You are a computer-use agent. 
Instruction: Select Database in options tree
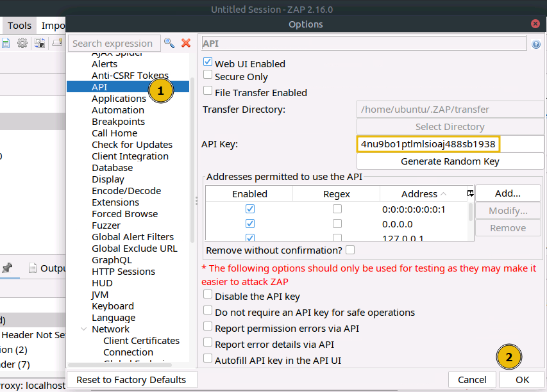point(112,168)
